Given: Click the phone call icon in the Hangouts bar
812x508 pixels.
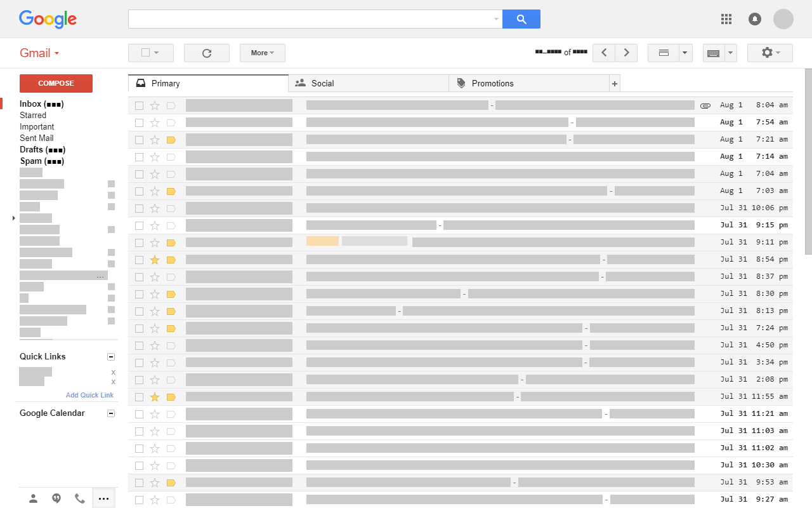Looking at the screenshot, I should (79, 498).
